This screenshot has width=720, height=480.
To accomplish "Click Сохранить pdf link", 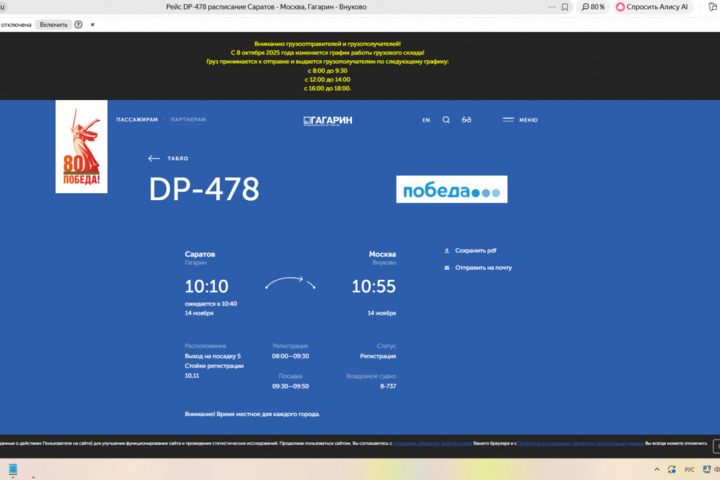I will 475,251.
